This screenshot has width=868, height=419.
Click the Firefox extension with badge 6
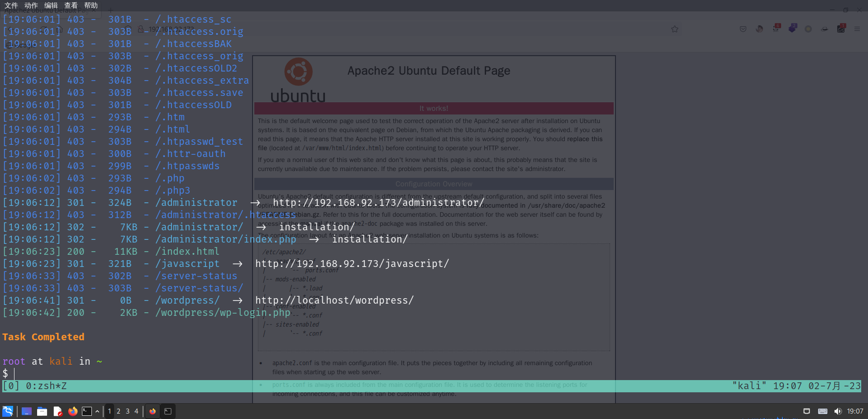(776, 28)
